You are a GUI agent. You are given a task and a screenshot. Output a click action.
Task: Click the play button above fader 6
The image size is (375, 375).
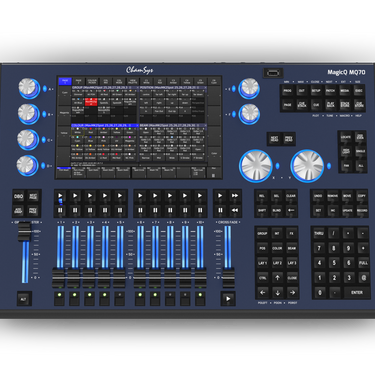[x=140, y=196]
